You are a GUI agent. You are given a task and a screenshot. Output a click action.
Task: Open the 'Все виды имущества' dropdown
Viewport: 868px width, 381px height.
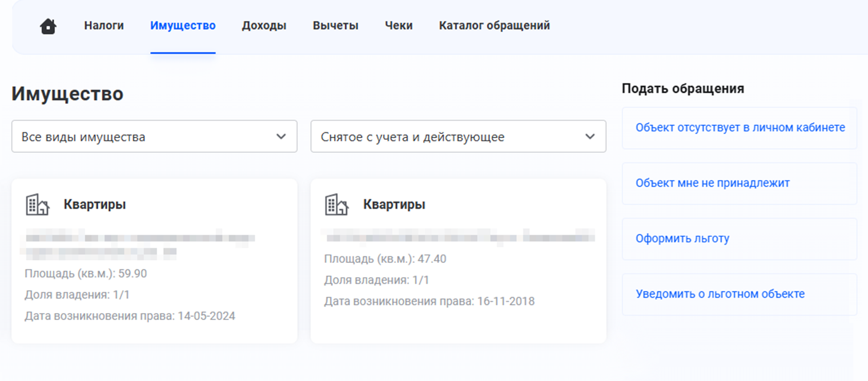tap(154, 137)
